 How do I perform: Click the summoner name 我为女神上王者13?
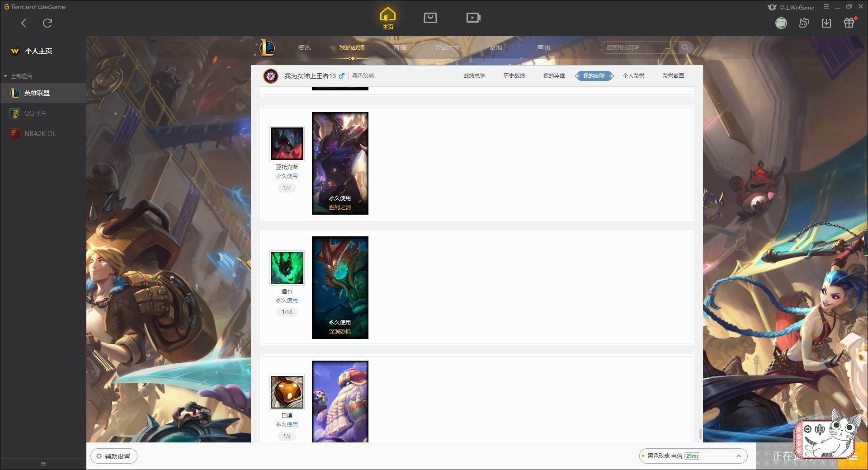click(x=310, y=76)
